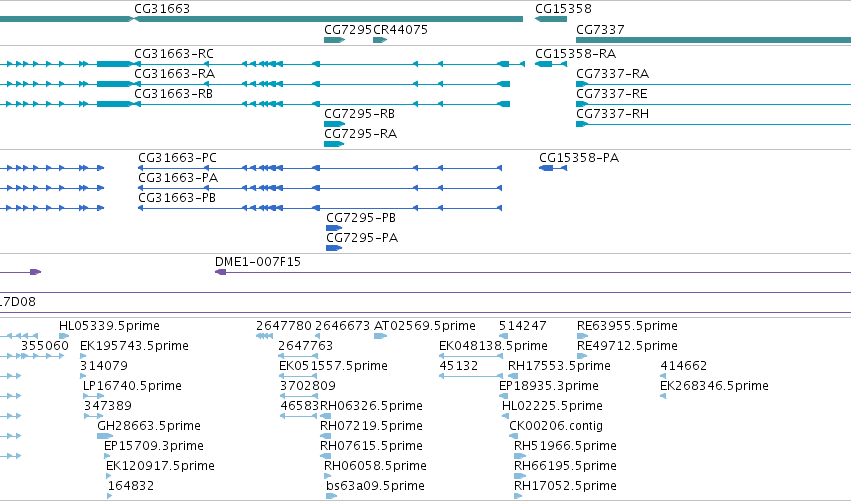Open EST RH17553.5prime
This screenshot has height=501, width=851.
tap(559, 366)
